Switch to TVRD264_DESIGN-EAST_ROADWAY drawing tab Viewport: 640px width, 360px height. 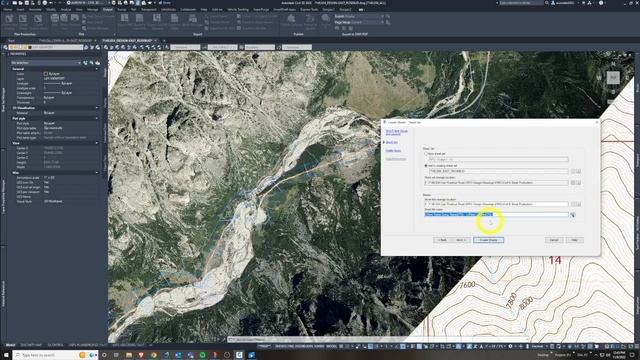pos(127,41)
